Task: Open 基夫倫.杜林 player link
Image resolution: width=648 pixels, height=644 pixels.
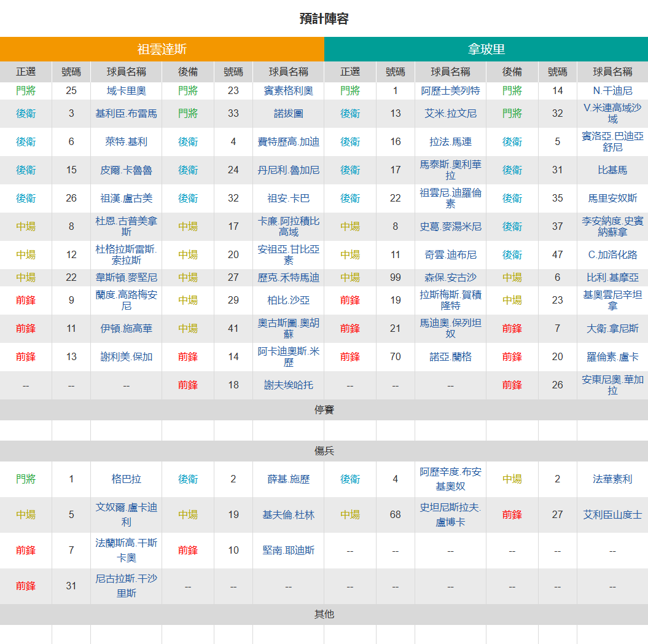Action: point(289,514)
